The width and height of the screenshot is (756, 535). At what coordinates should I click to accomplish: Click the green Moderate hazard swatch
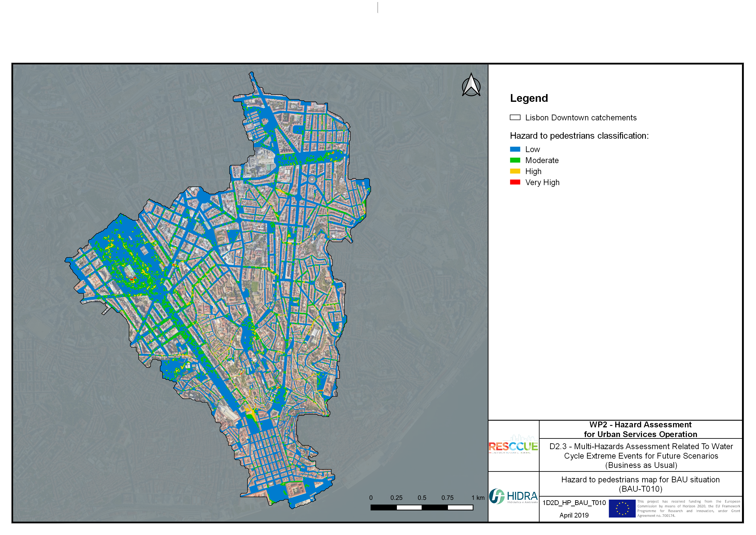(515, 160)
